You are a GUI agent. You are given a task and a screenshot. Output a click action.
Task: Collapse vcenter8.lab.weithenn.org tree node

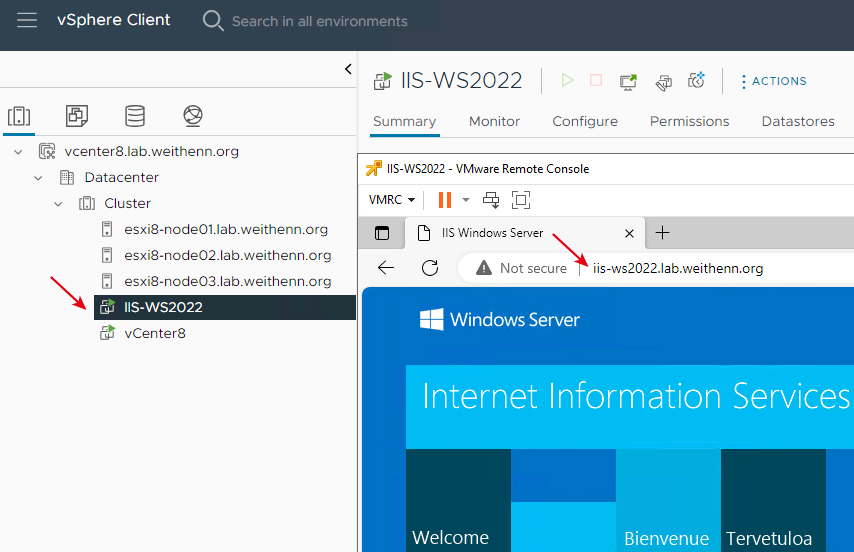pos(18,152)
